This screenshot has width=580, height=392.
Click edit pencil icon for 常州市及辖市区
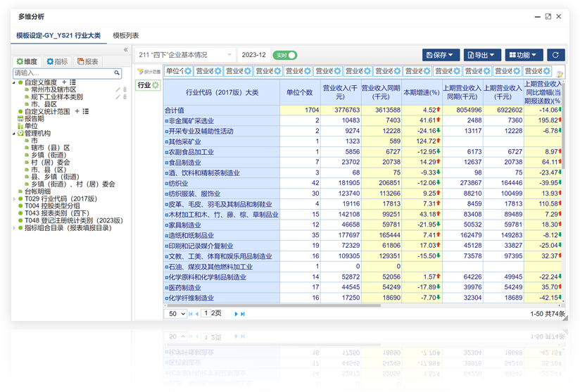click(118, 89)
